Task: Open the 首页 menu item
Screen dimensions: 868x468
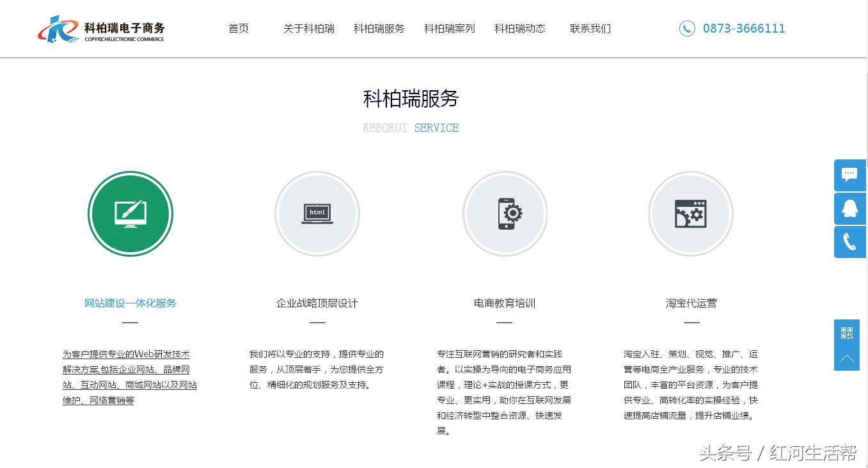Action: click(x=238, y=28)
